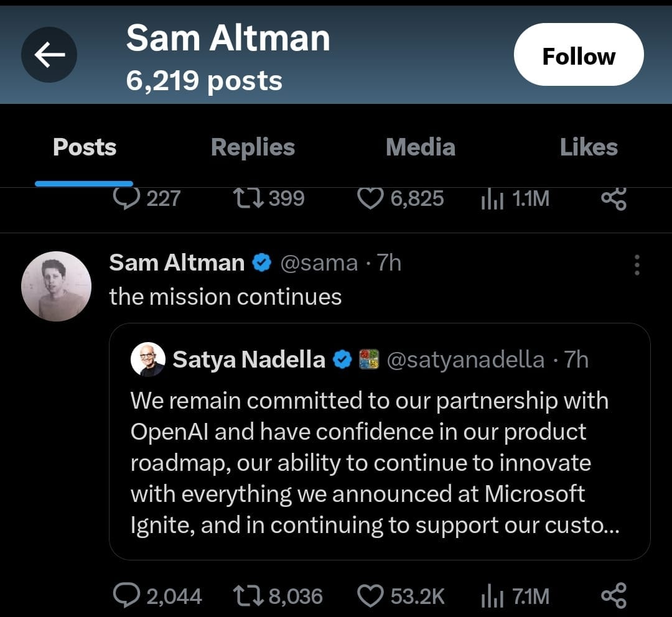Open replies on "the mission continues" post
Screen dimensions: 672x617
pos(128,596)
